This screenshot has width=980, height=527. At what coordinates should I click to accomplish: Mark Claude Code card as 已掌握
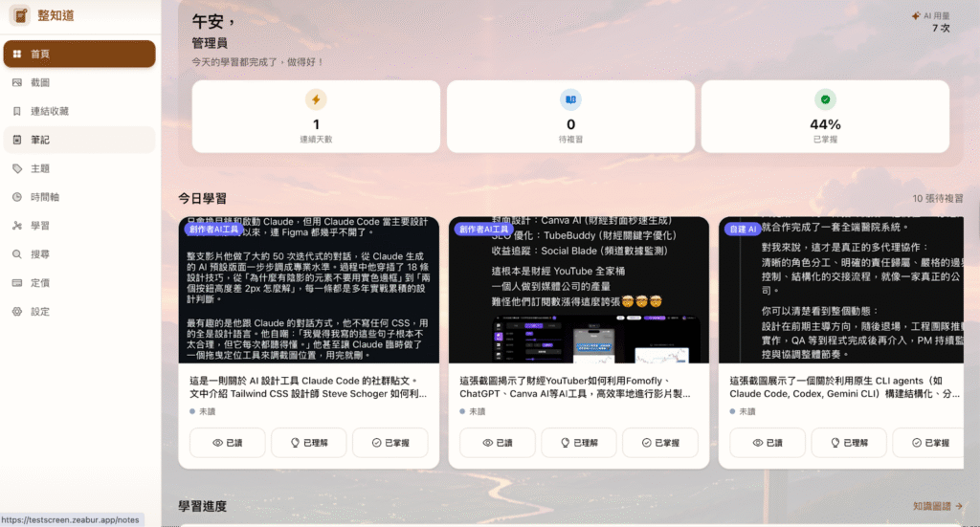click(390, 443)
